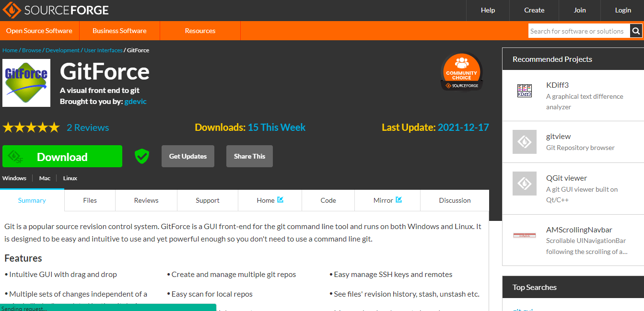Open the Summary tab
Image resolution: width=644 pixels, height=311 pixels.
32,200
